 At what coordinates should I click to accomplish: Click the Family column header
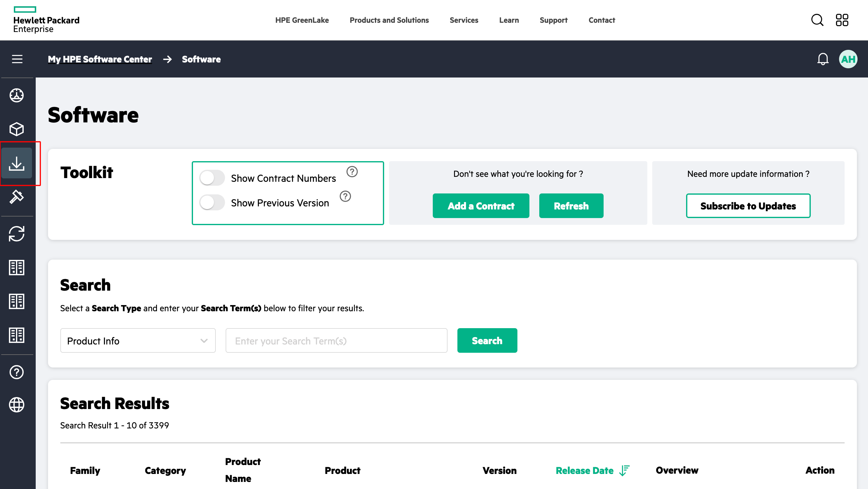[85, 471]
